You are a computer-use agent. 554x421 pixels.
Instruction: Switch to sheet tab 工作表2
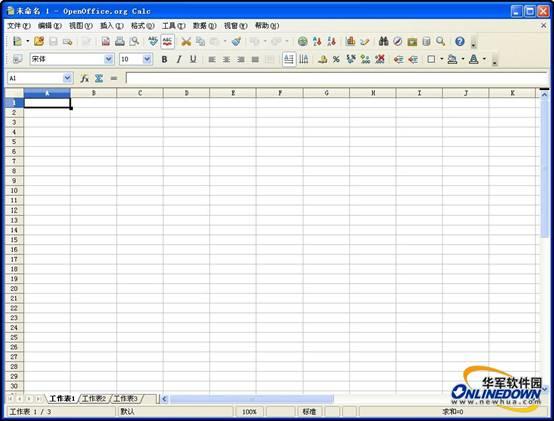click(94, 399)
